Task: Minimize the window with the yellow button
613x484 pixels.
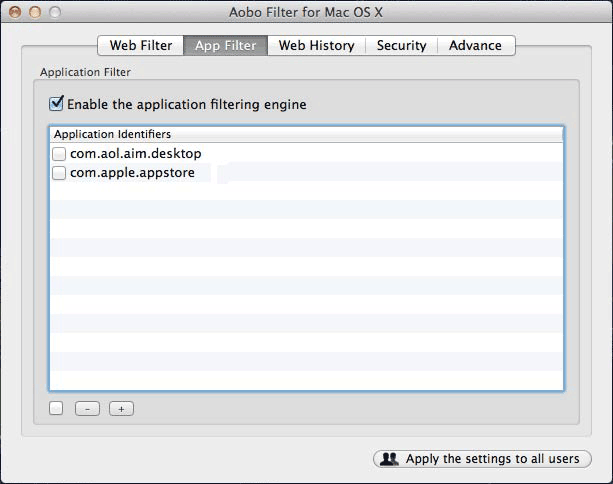Action: 35,13
